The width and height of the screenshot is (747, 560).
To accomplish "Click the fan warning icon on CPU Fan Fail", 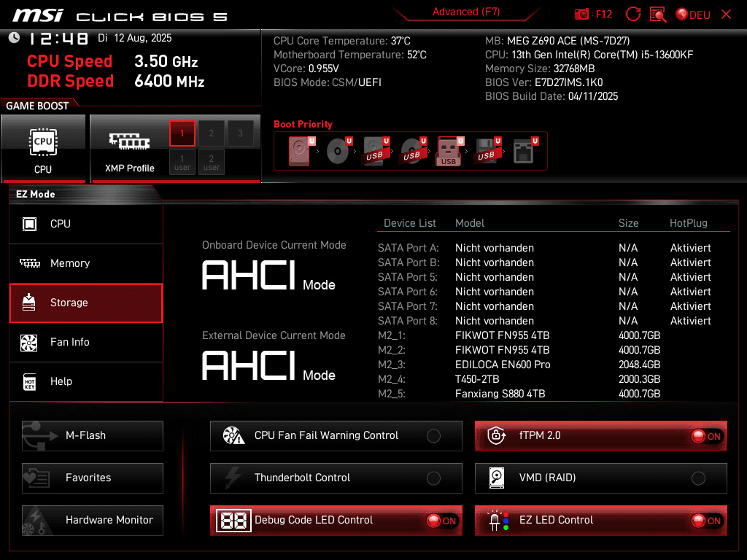I will pos(233,435).
